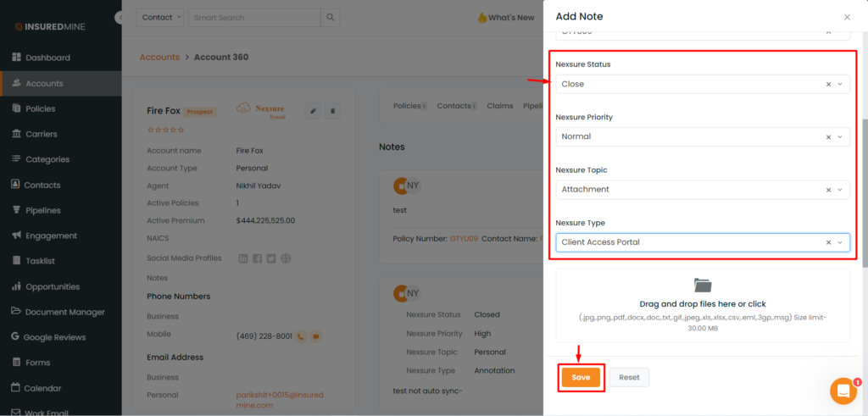Open What's New announcements
868x416 pixels.
point(506,18)
